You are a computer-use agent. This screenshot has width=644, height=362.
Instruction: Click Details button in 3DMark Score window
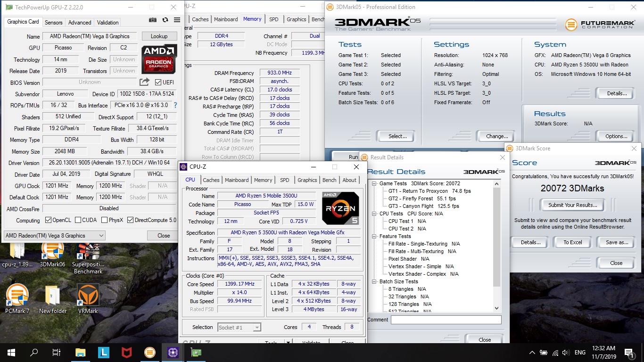[x=530, y=242]
